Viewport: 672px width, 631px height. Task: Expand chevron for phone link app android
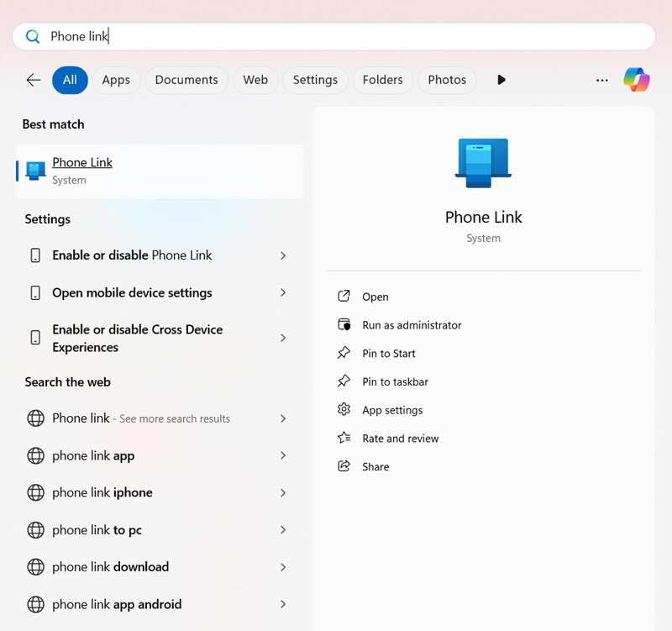(283, 604)
